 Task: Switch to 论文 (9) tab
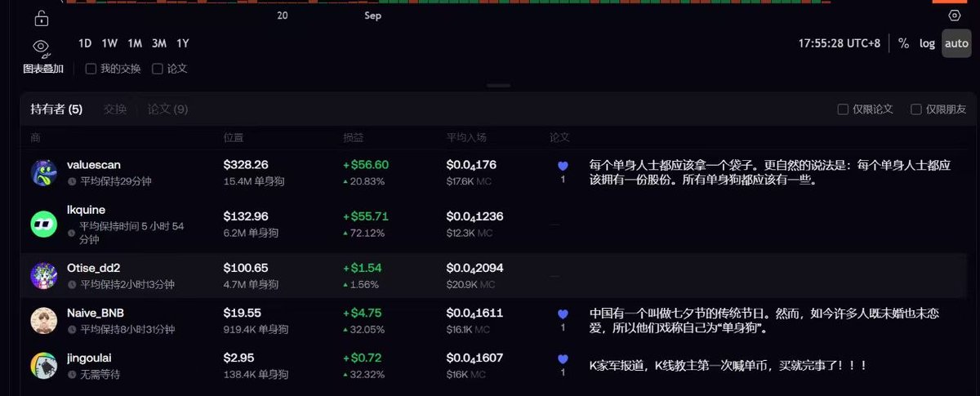tap(168, 109)
